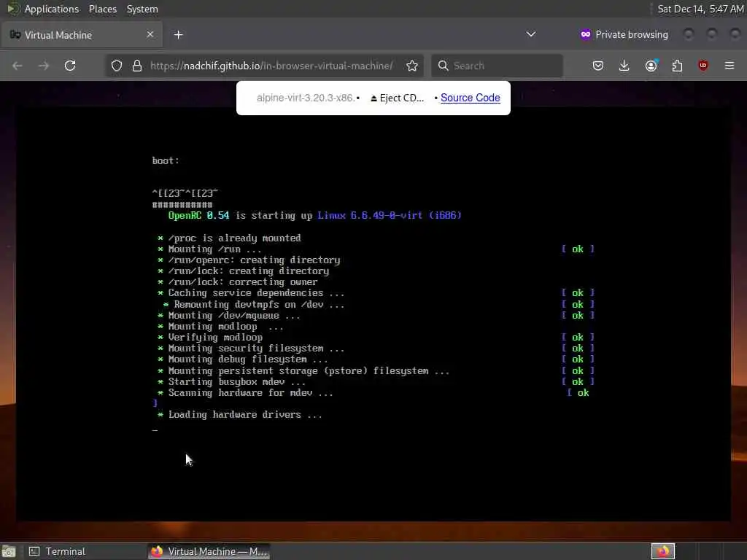747x560 pixels.
Task: Go back with the browser back arrow
Action: pyautogui.click(x=18, y=66)
